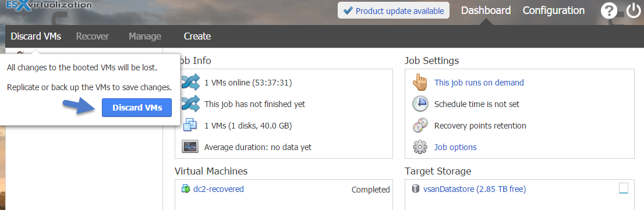Click the gear Job options icon

[420, 147]
